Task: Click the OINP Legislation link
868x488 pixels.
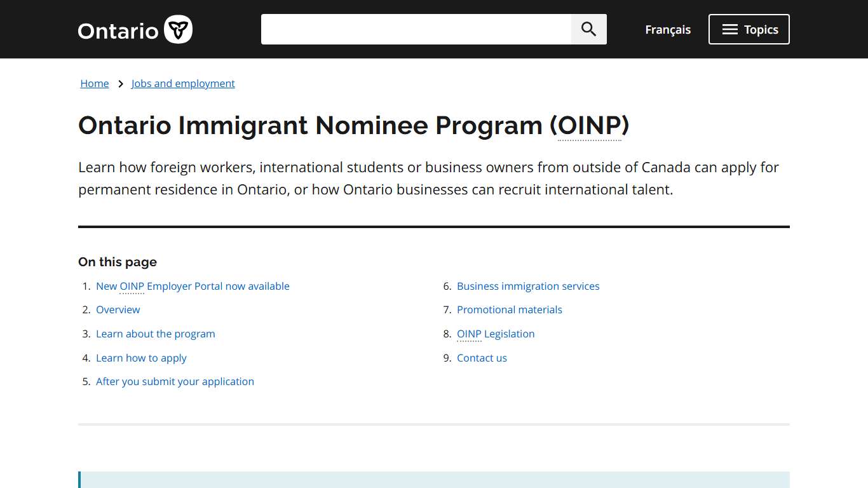Action: tap(496, 334)
